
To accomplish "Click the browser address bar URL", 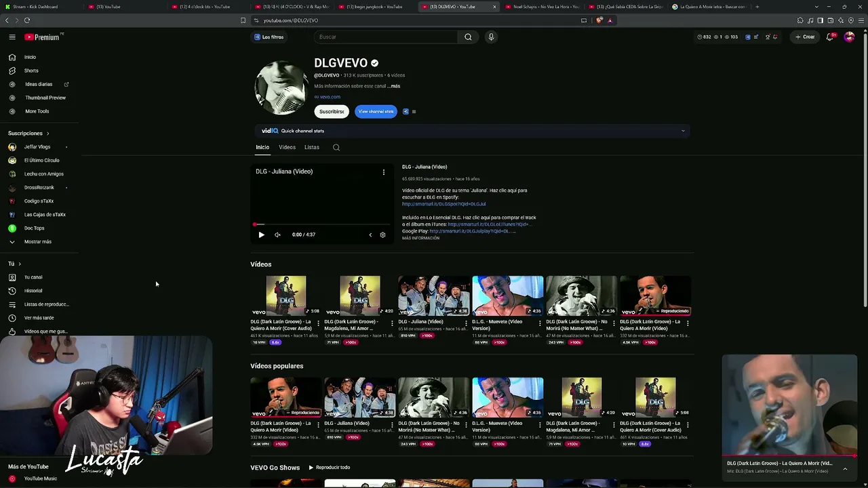I will 290,20.
